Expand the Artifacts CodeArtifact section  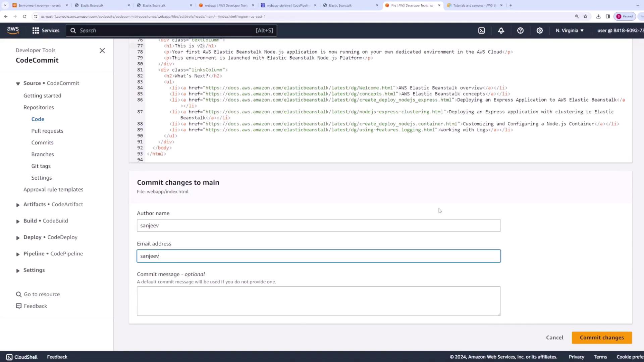click(18, 205)
